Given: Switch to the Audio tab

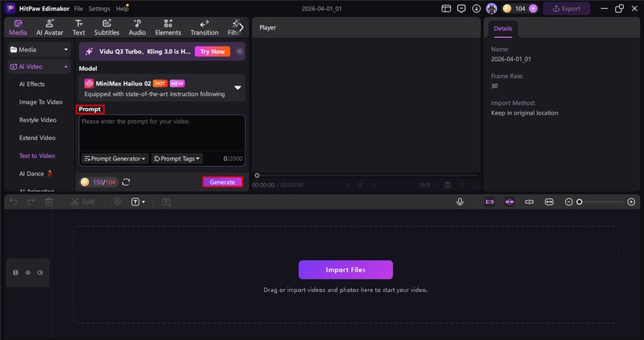Looking at the screenshot, I should click(x=137, y=27).
